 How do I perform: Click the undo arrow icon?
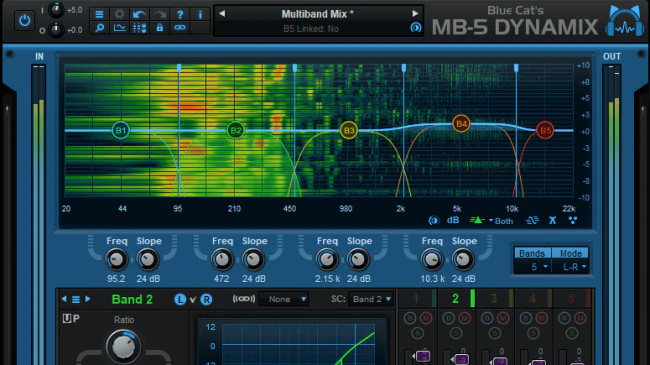click(x=139, y=15)
